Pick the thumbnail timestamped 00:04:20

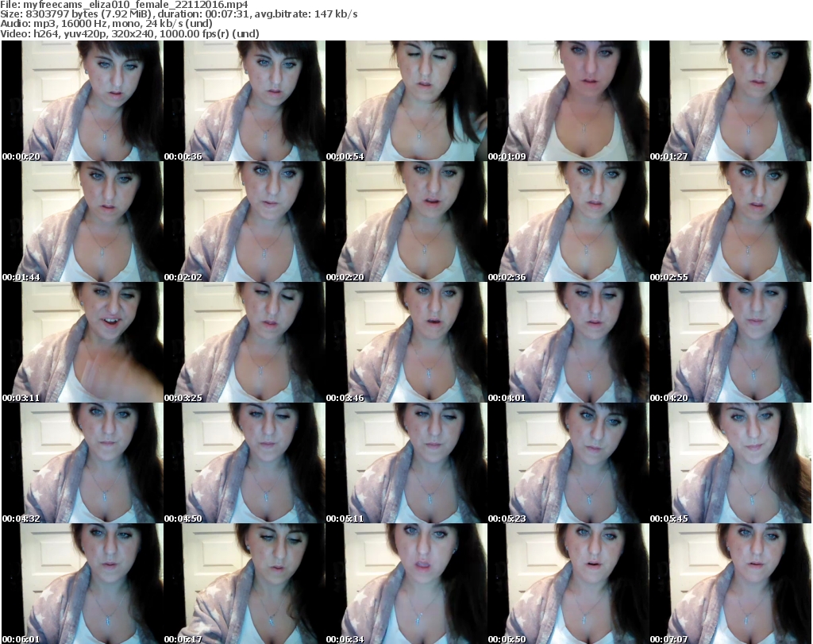(x=730, y=342)
